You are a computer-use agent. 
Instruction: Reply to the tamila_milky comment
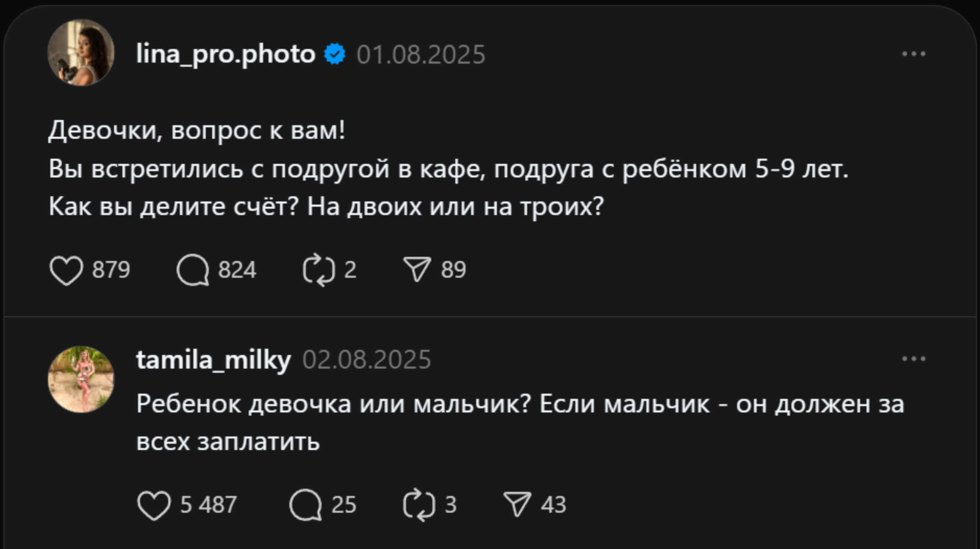point(305,505)
